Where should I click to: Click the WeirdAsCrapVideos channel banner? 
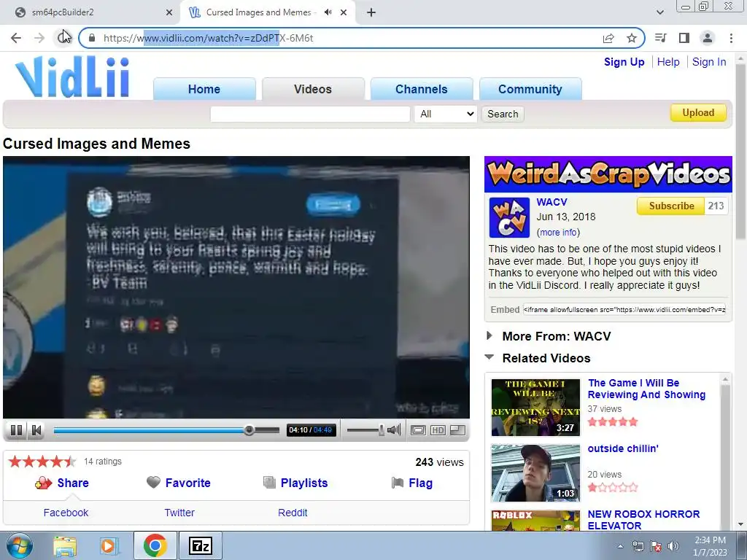(608, 174)
